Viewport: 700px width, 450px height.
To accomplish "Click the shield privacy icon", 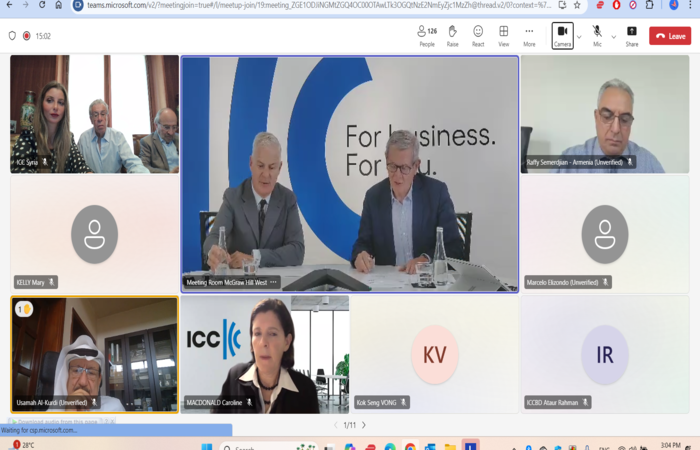I will [12, 36].
